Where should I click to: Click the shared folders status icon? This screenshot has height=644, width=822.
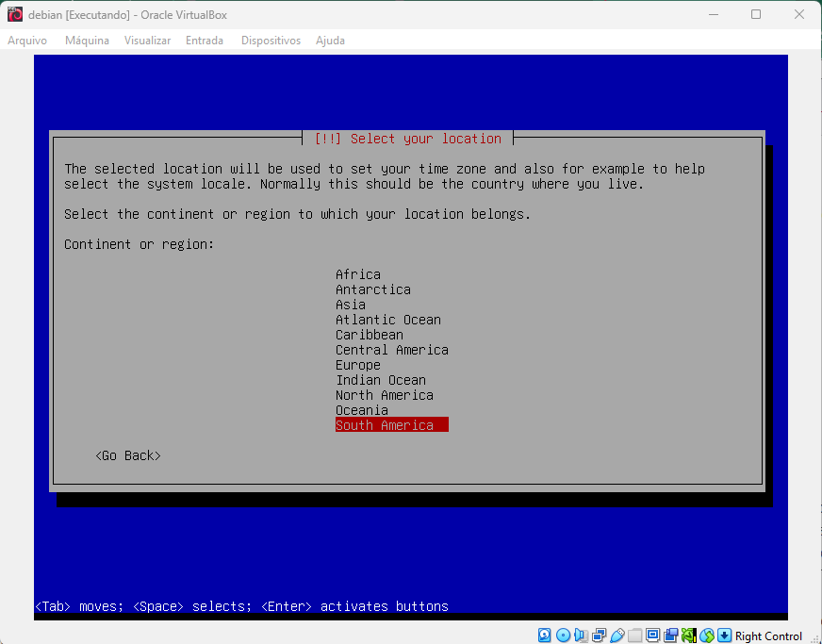(634, 636)
